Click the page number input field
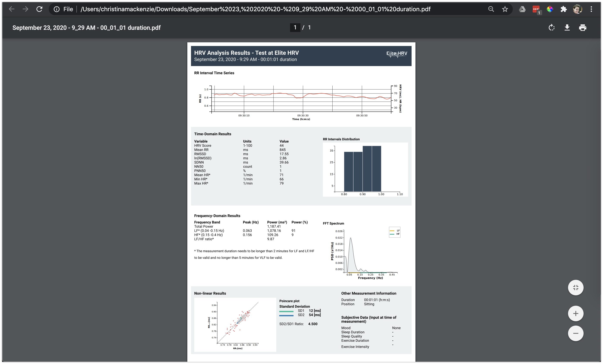 (x=295, y=27)
